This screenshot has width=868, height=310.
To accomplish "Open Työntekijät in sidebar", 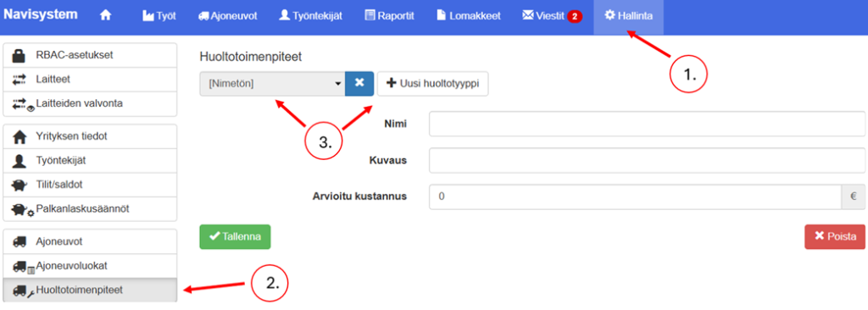I will click(x=90, y=161).
